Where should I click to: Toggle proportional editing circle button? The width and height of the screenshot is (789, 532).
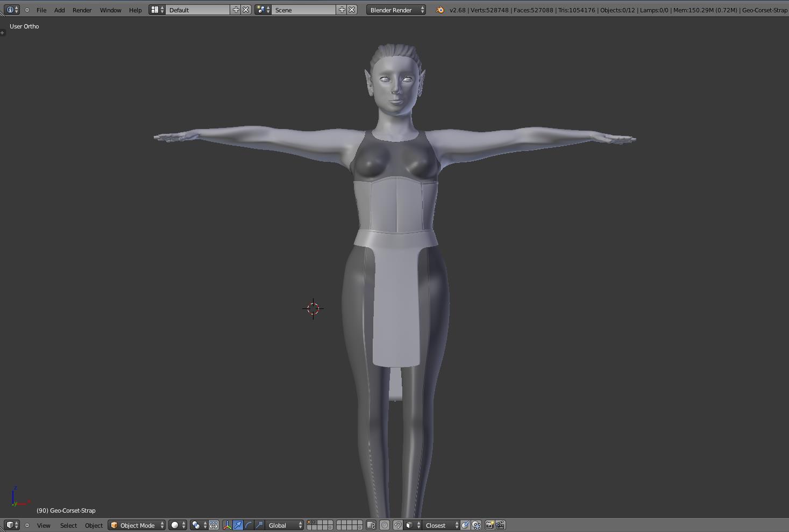pyautogui.click(x=385, y=525)
